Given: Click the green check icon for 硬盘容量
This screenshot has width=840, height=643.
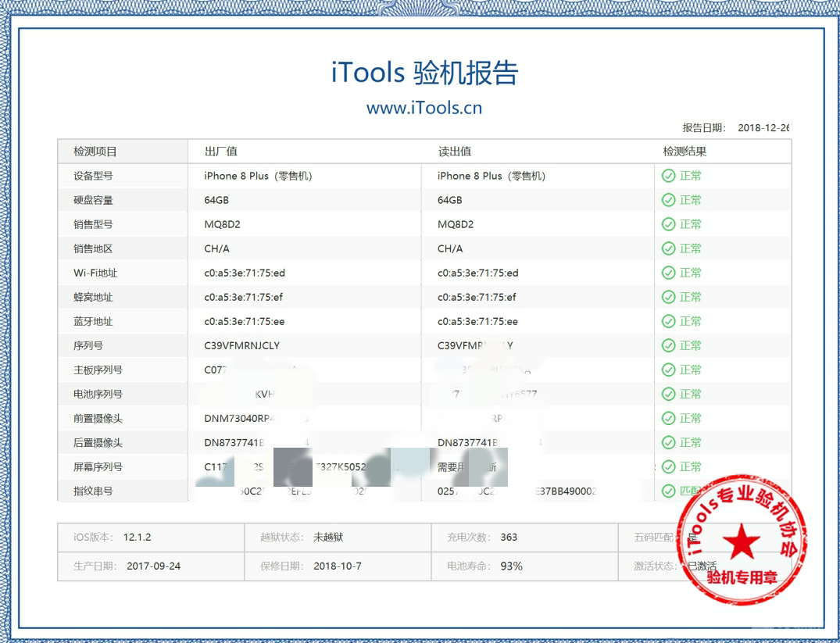Looking at the screenshot, I should coord(668,200).
